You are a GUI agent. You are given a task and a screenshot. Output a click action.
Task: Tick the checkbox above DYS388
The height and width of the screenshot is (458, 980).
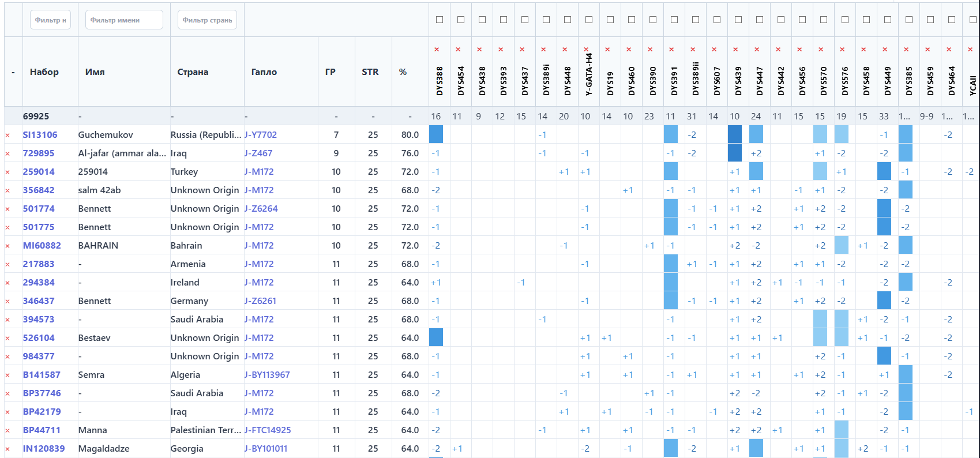(x=440, y=20)
